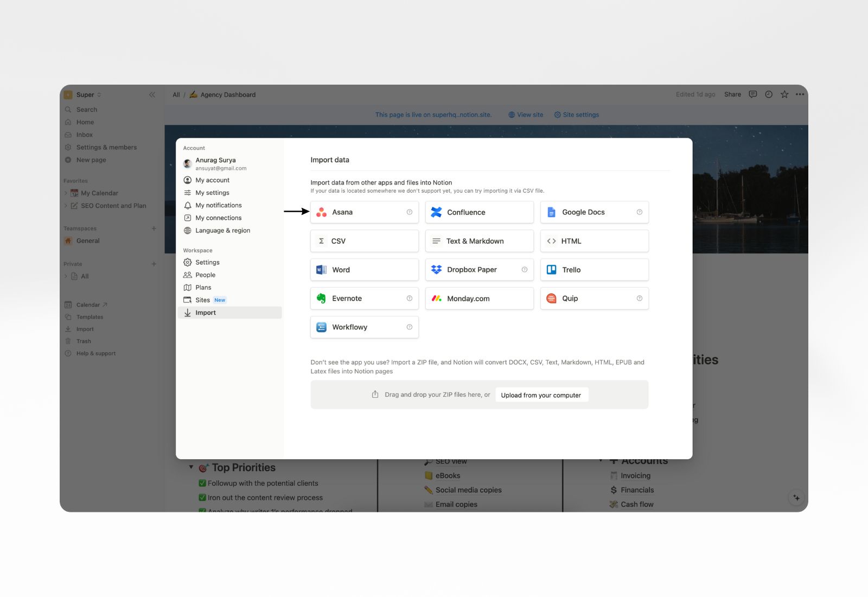
Task: Open the Sites section marked New
Action: 230,300
